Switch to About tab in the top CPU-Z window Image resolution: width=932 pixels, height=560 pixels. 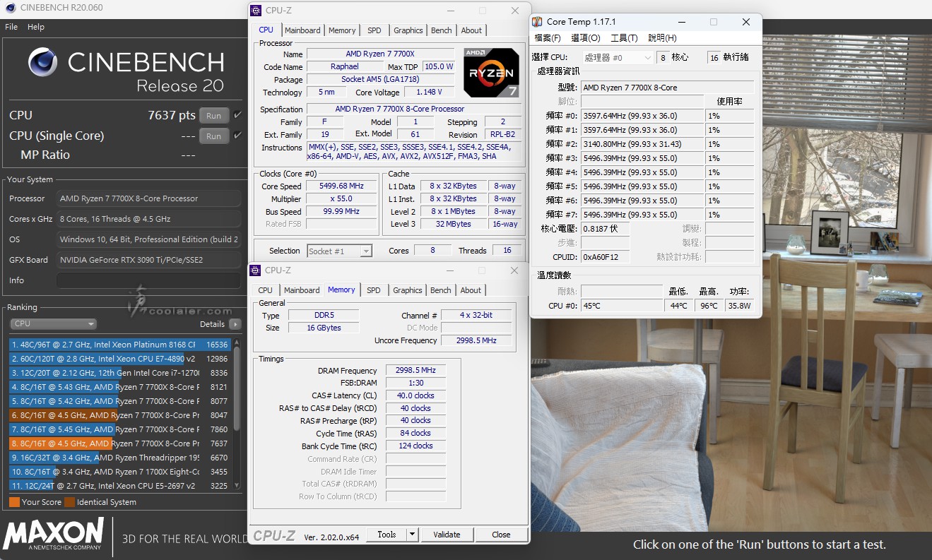471,30
